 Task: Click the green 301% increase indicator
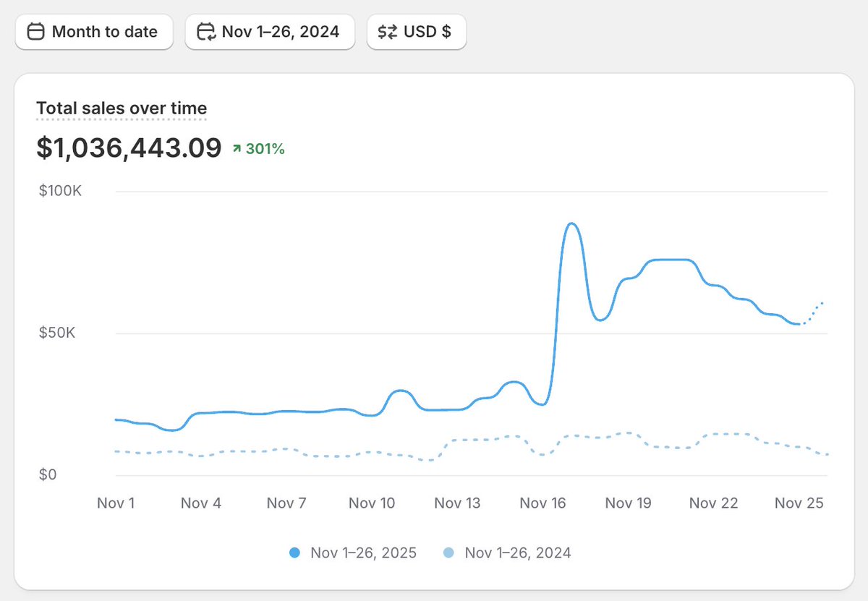258,149
